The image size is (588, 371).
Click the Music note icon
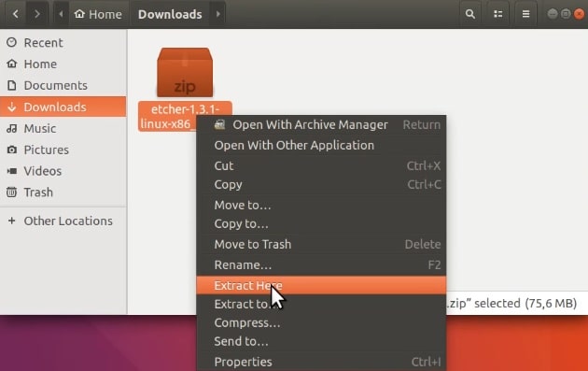[x=11, y=128]
